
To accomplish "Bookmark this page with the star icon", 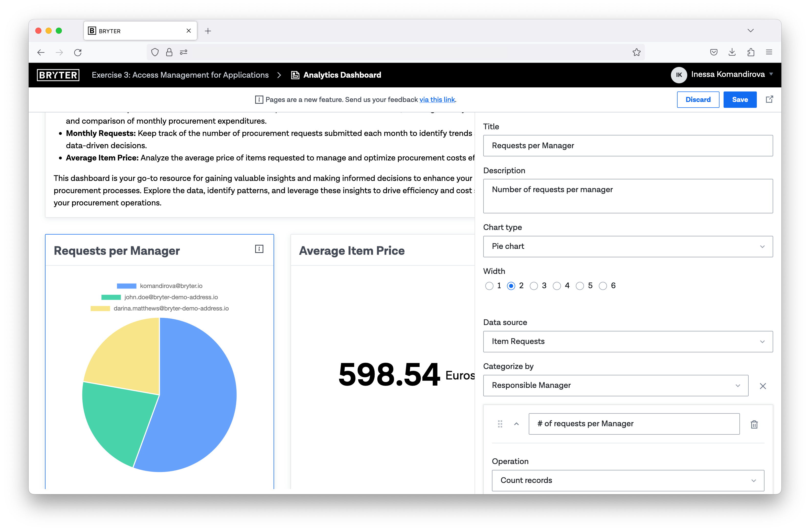I will pos(636,52).
